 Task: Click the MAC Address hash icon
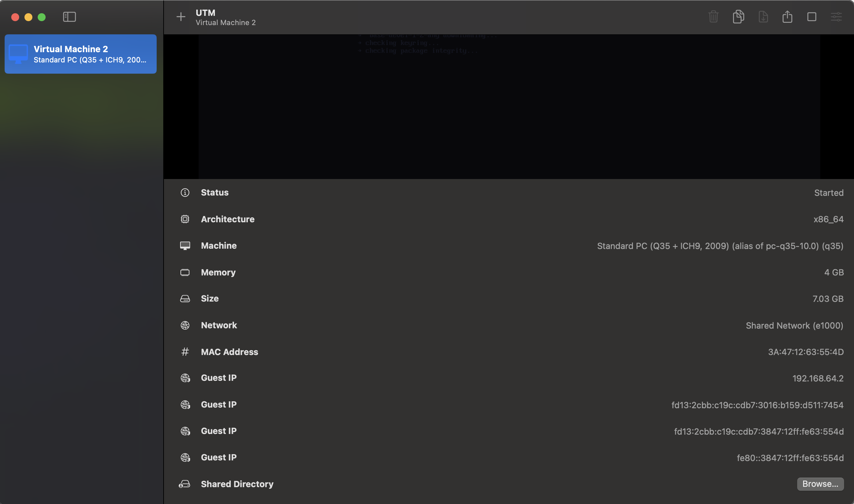[x=185, y=352]
